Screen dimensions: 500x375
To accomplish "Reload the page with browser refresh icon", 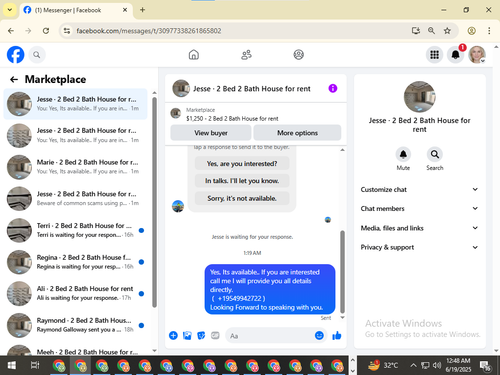I will [46, 31].
